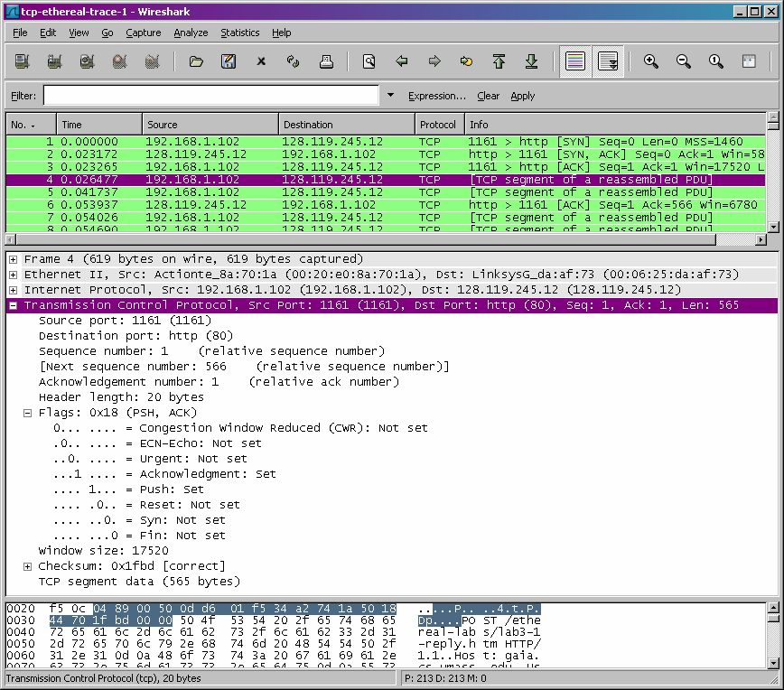Click the open capture file folder icon

pyautogui.click(x=196, y=61)
